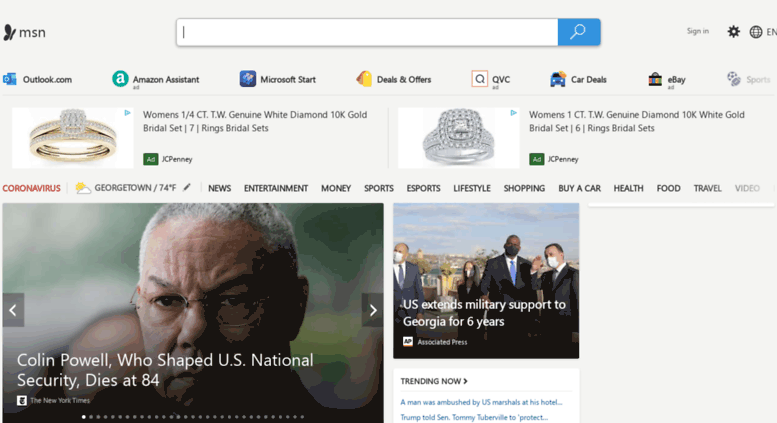Open the LIFESTYLE tab
777x423 pixels.
coord(472,188)
